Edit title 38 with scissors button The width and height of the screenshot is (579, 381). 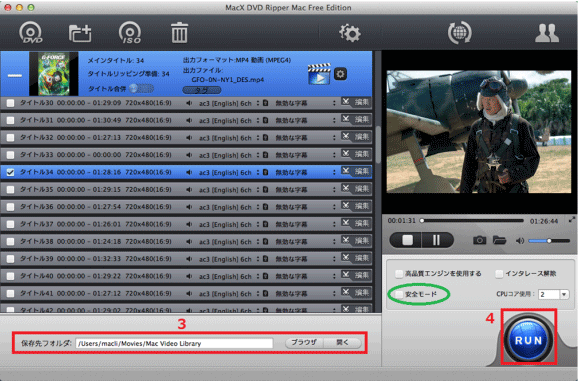point(356,241)
